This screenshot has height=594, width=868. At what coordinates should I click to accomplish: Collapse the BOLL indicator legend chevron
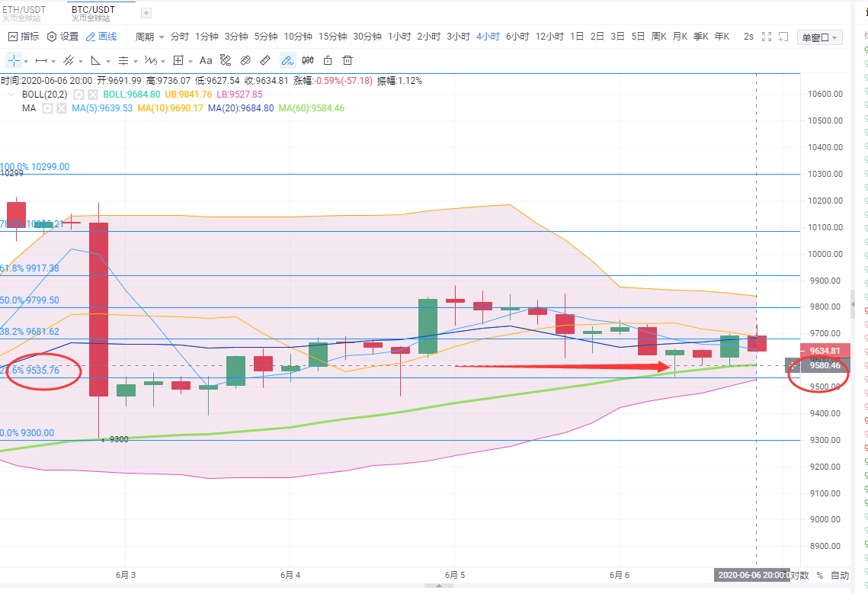11,95
